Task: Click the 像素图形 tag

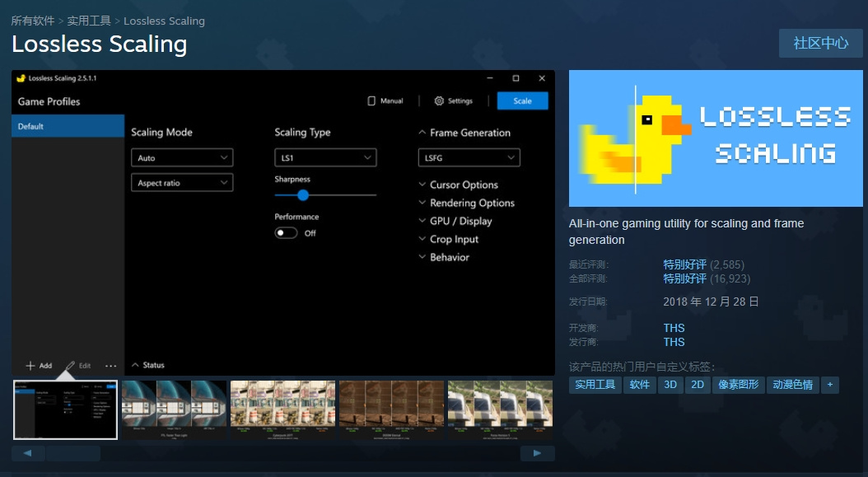Action: point(739,385)
